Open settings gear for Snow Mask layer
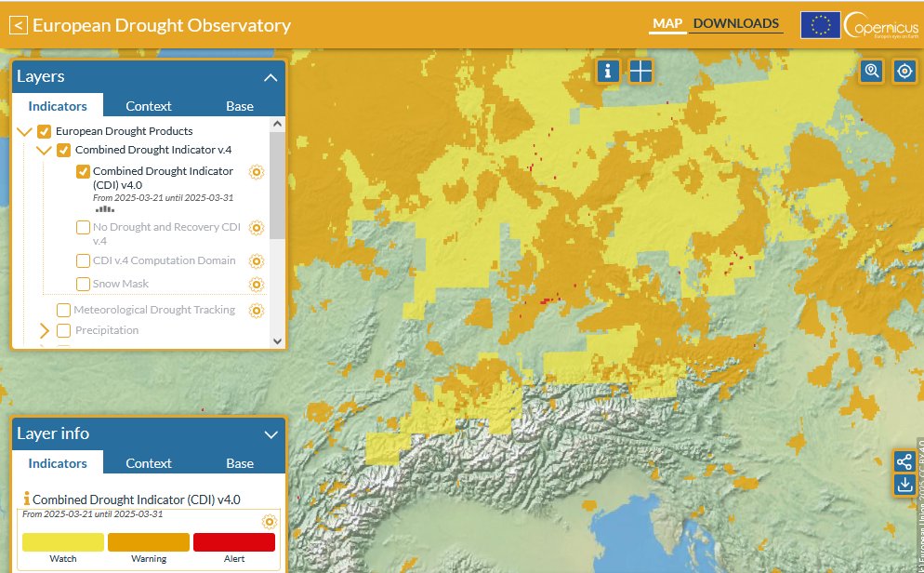Screen dimensions: 924x573 point(257,285)
